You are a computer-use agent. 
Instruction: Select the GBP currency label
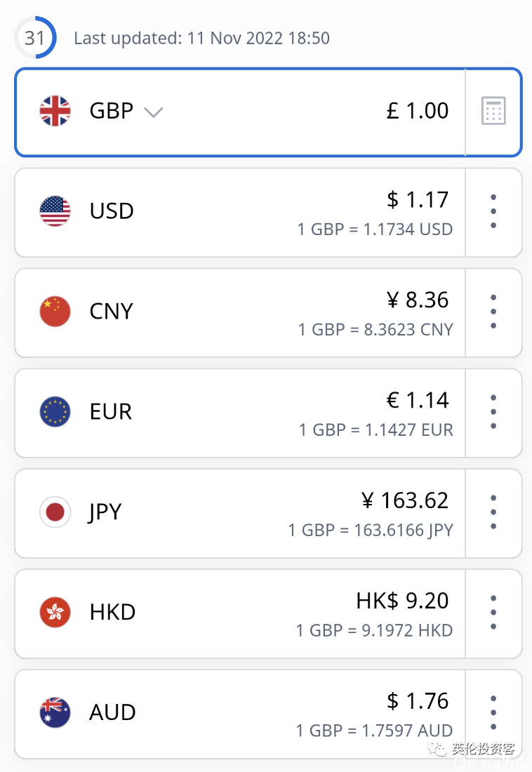coord(112,111)
